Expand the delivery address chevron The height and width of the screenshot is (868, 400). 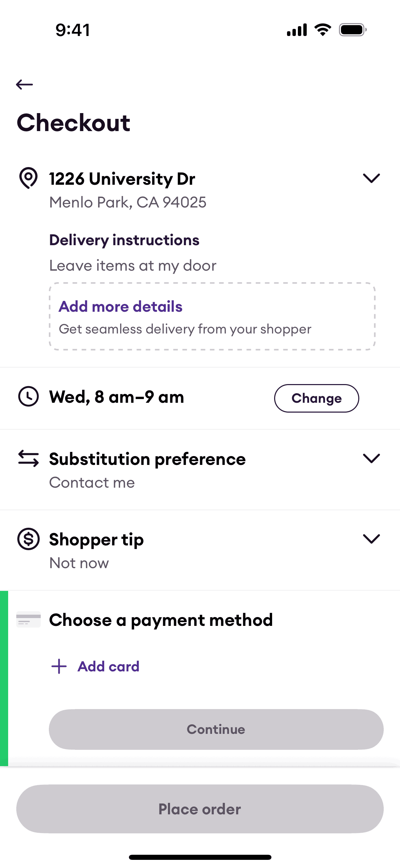(371, 178)
